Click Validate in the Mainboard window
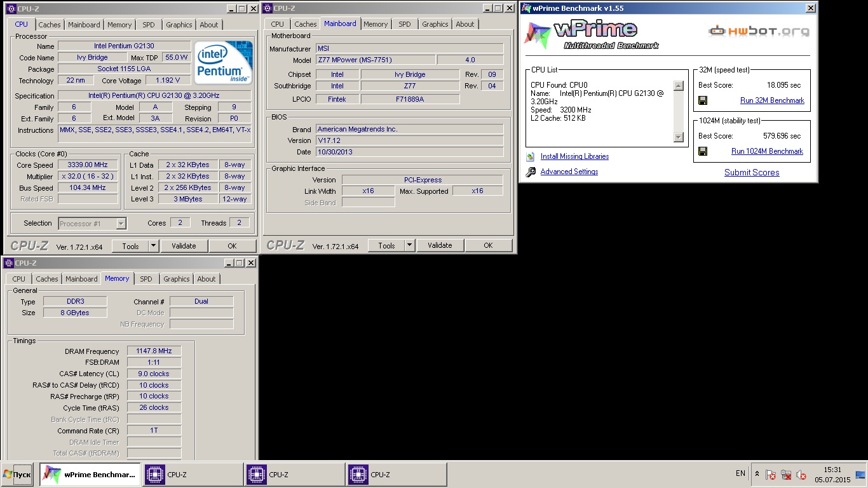Viewport: 868px width, 488px height. coord(440,246)
